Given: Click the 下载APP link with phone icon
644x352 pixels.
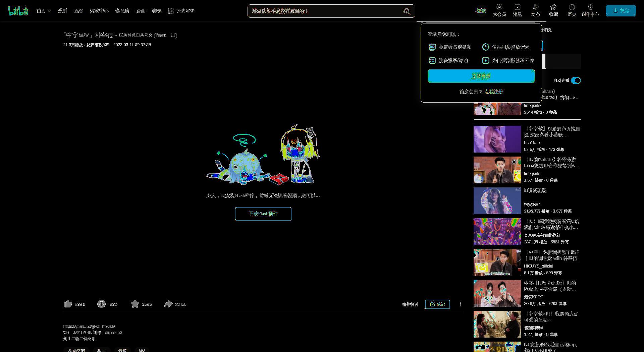Looking at the screenshot, I should 181,11.
